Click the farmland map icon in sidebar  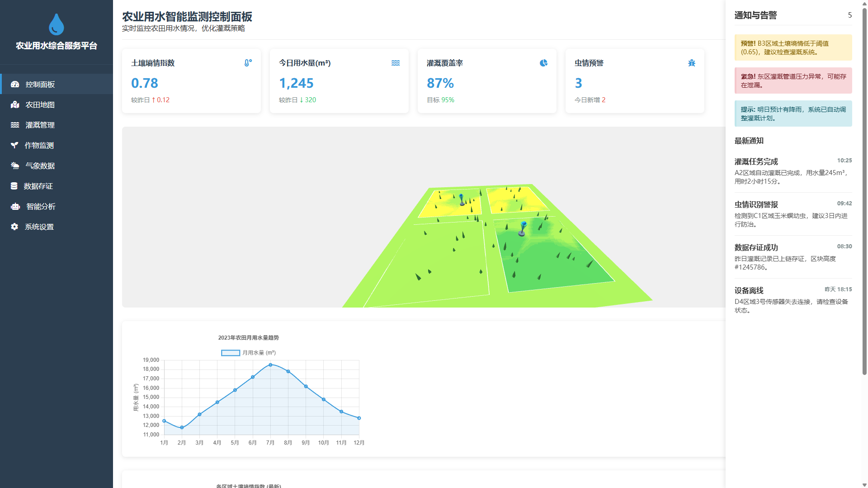coord(15,104)
